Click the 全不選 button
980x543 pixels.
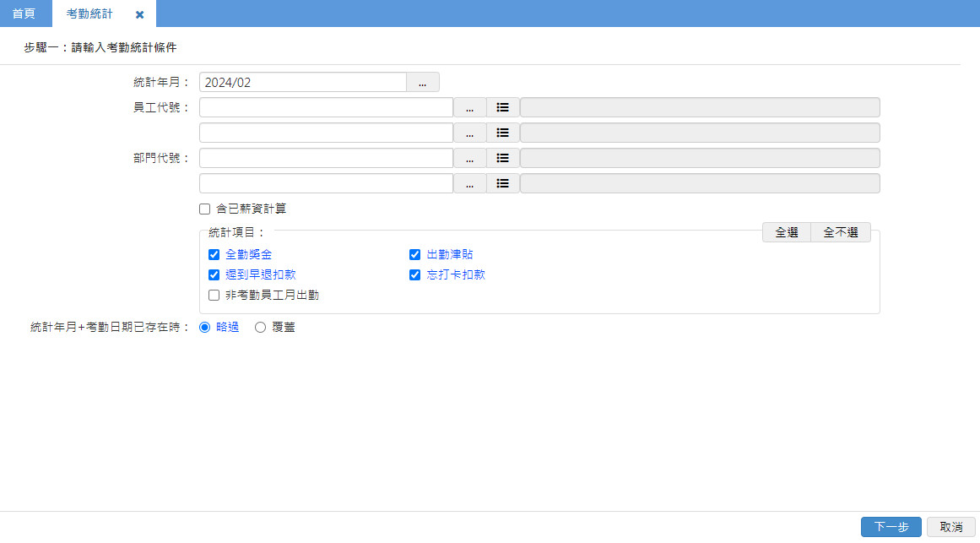[x=841, y=232]
